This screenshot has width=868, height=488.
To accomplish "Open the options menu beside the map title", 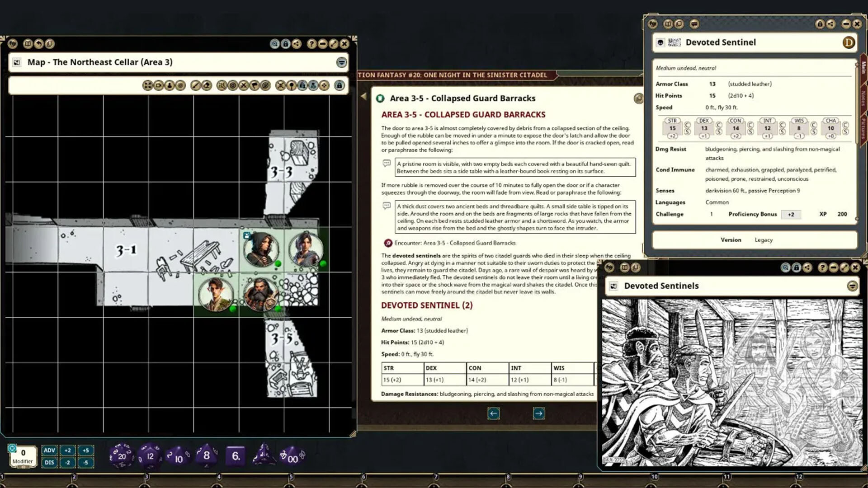I will [x=341, y=63].
